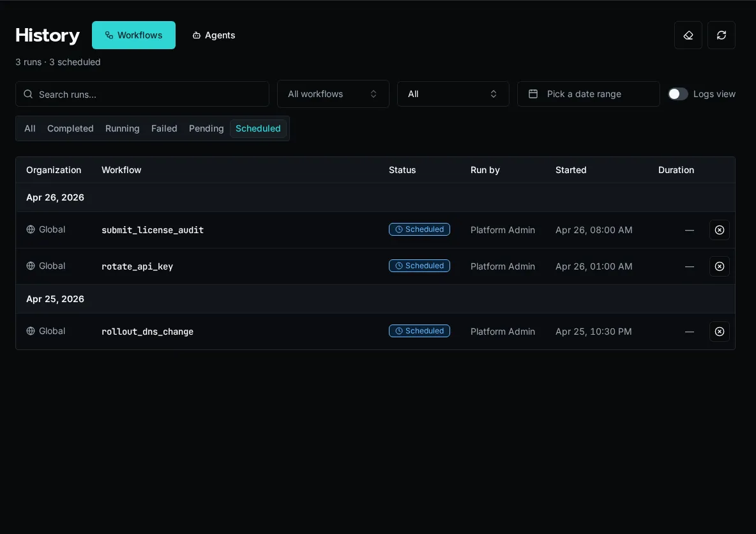Open the All filter dropdown
Image resolution: width=756 pixels, height=534 pixels.
pyautogui.click(x=453, y=94)
